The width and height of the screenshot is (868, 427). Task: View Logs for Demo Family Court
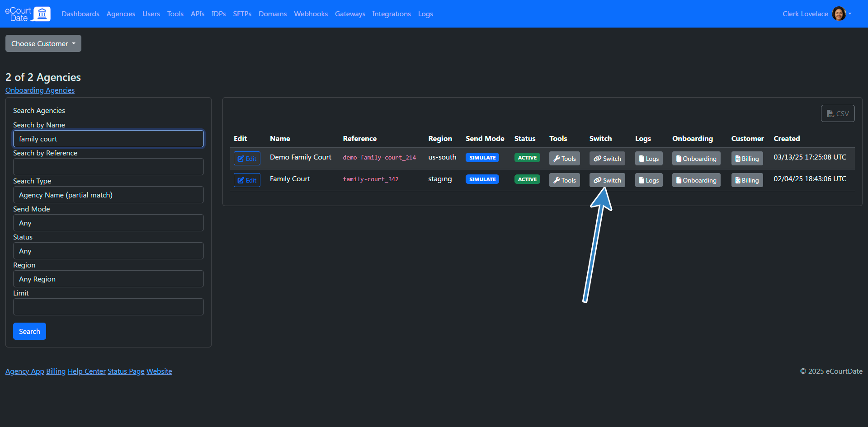click(x=649, y=158)
